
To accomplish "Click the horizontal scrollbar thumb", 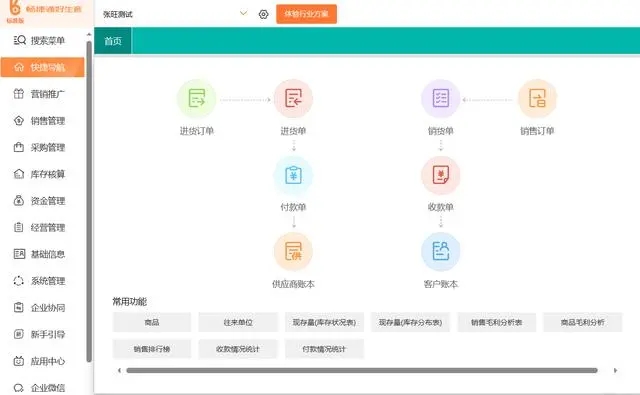I will (x=362, y=371).
